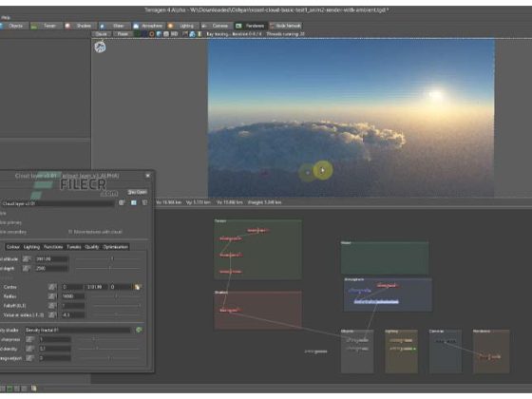Click the depth slider
This screenshot has height=399, width=532.
108,268
